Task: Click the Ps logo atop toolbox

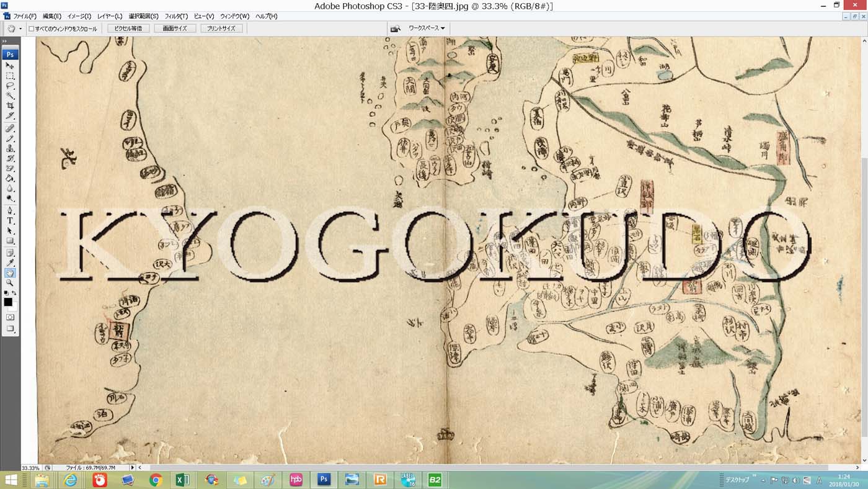Action: [10, 55]
